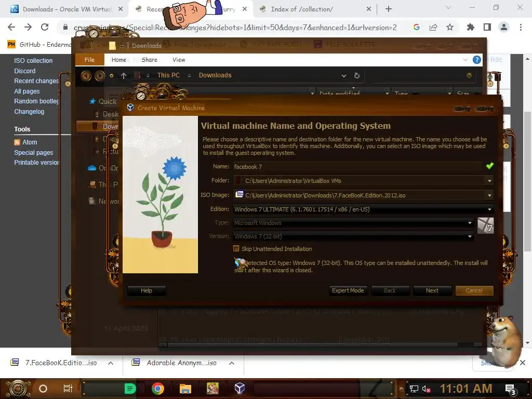The width and height of the screenshot is (532, 399).
Task: Select OneDrive in Explorer navigation pane
Action: tap(103, 168)
